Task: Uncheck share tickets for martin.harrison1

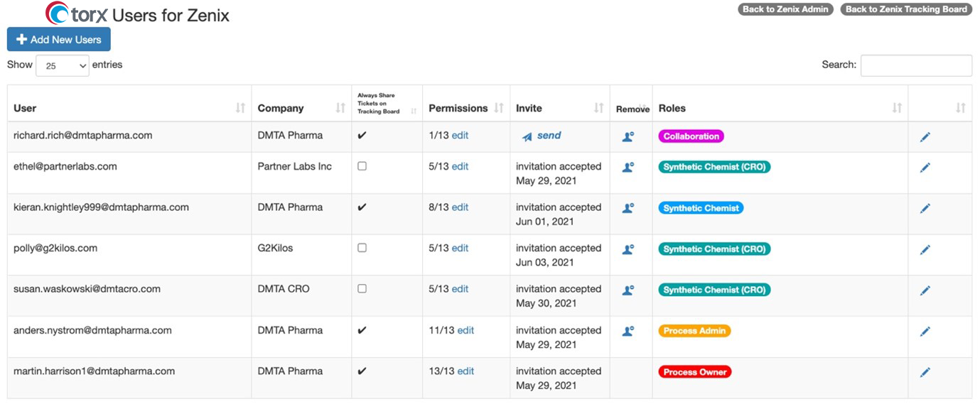Action: tap(362, 371)
